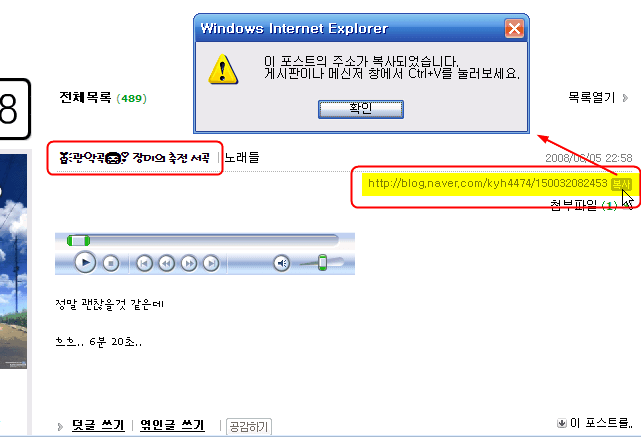Image resolution: width=641 pixels, height=437 pixels.
Task: Open 덧글 쓰기 comment writing
Action: pyautogui.click(x=98, y=425)
